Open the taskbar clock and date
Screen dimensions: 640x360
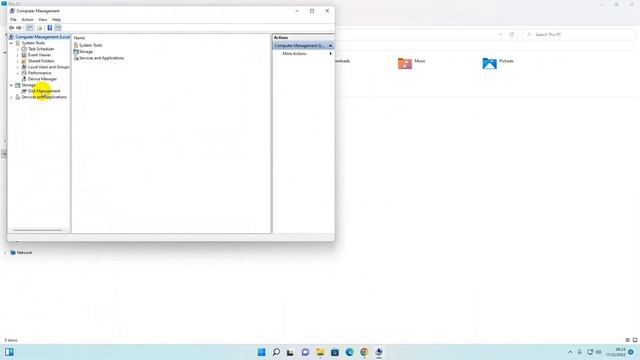coord(616,352)
